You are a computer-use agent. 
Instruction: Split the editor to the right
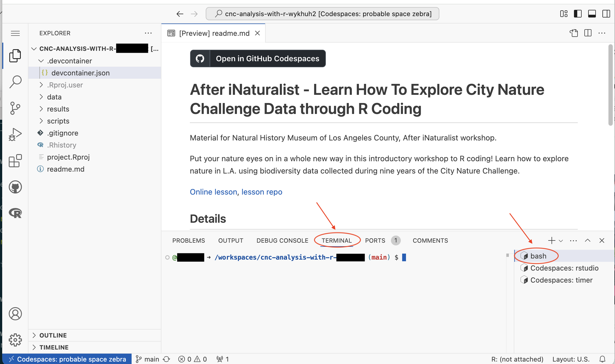(588, 33)
